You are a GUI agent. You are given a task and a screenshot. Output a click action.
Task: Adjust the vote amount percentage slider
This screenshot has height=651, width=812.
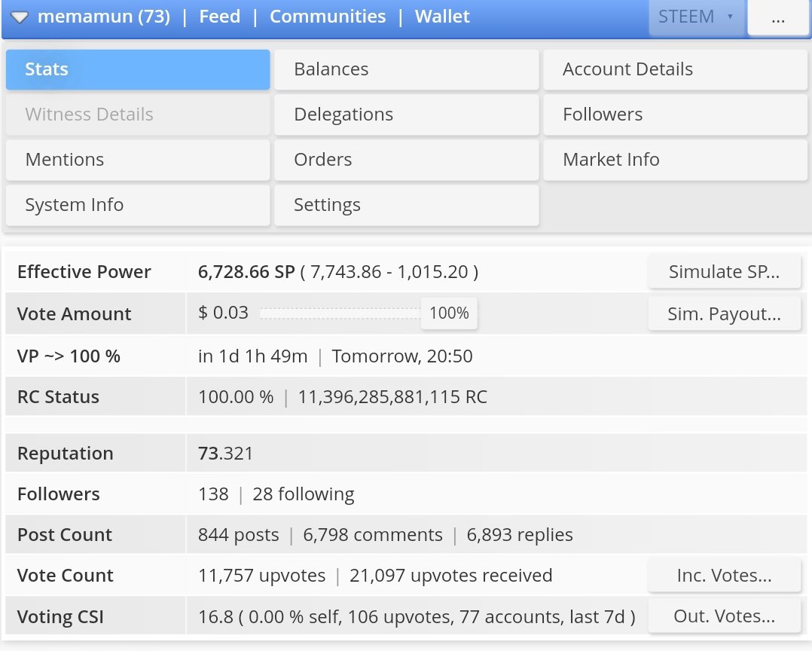coord(449,313)
